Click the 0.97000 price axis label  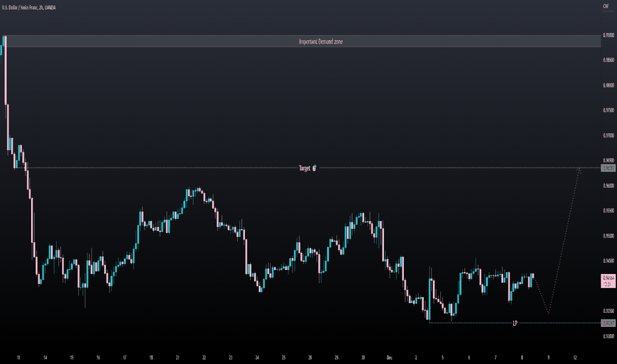[x=608, y=136]
